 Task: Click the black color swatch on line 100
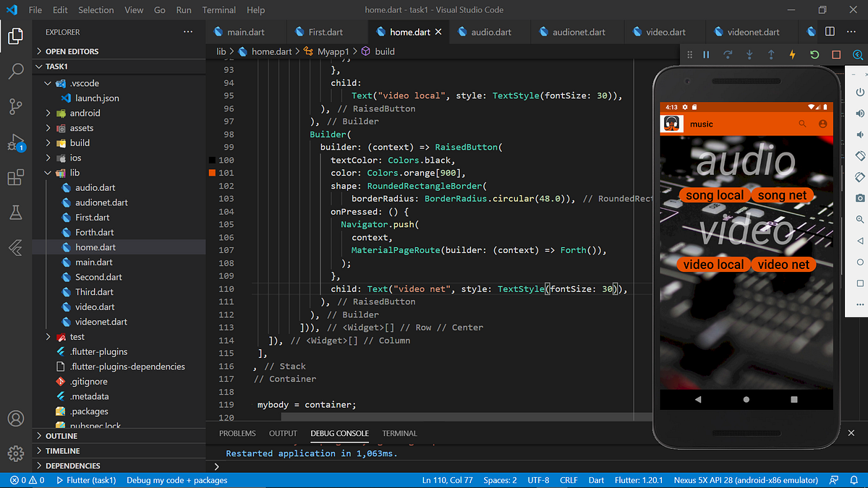pos(212,160)
